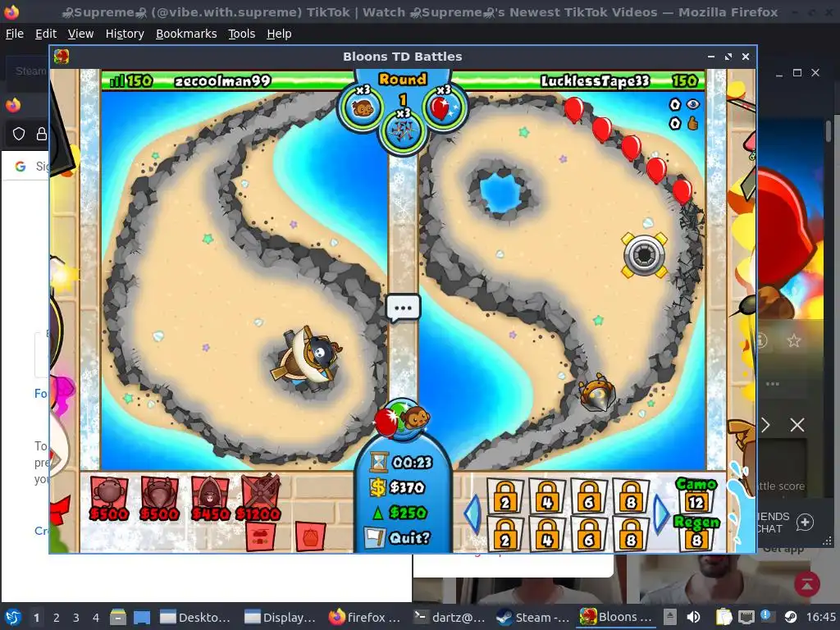The image size is (840, 630).
Task: Switch to dartz terminal taskbar window
Action: (450, 617)
